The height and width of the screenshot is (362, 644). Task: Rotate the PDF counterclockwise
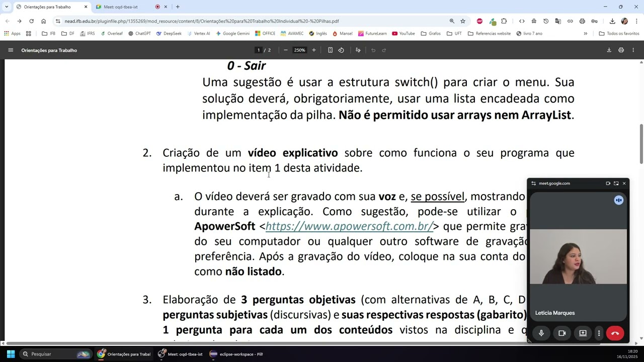click(341, 50)
